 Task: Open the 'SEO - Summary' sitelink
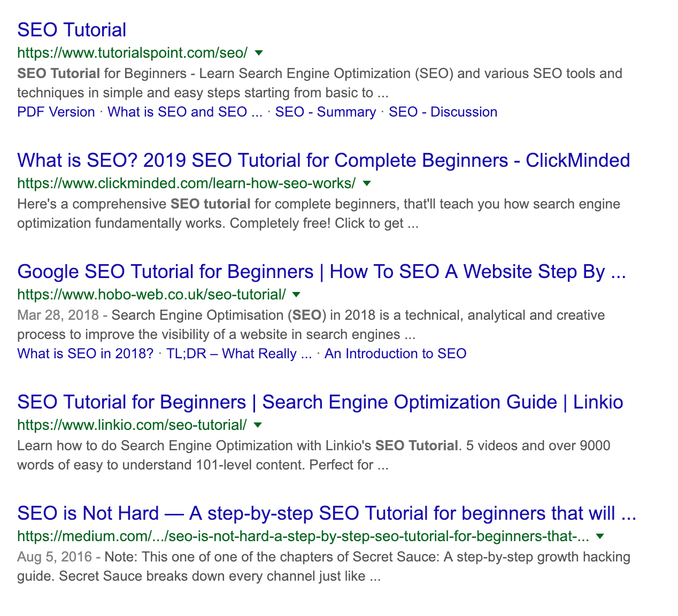325,112
